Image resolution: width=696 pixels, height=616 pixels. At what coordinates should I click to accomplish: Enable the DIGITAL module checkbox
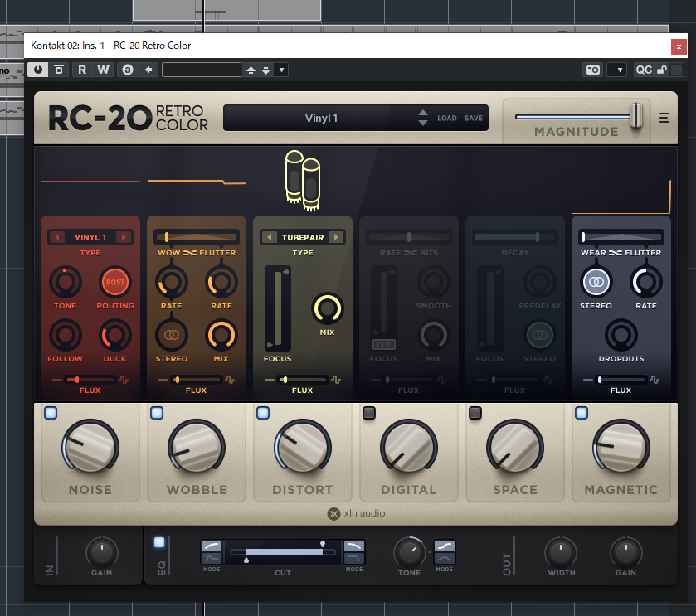pyautogui.click(x=369, y=413)
